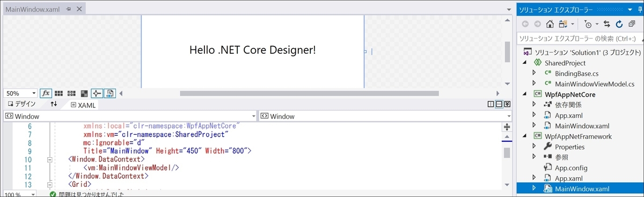The width and height of the screenshot is (644, 197).
Task: Collapse the WpfAppNetCore project node
Action: [525, 94]
